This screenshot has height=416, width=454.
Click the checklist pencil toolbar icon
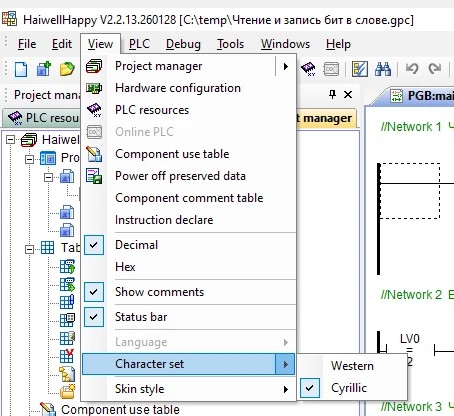(x=360, y=69)
